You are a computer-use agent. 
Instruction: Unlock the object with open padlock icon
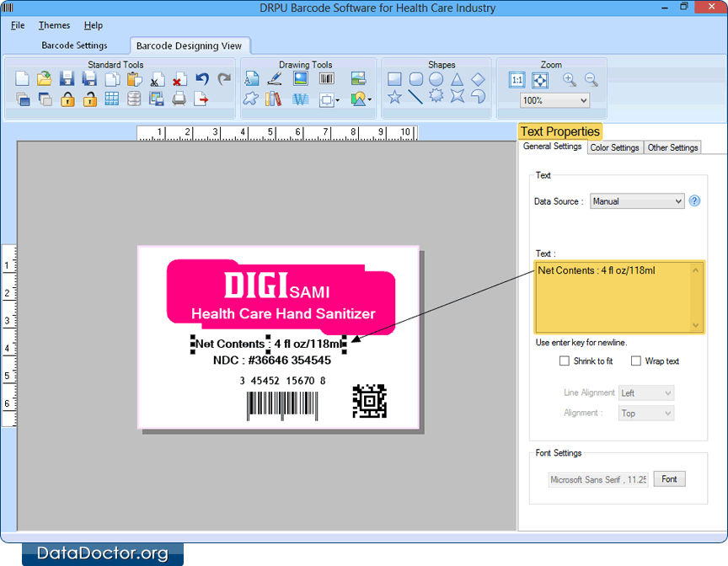(x=89, y=99)
